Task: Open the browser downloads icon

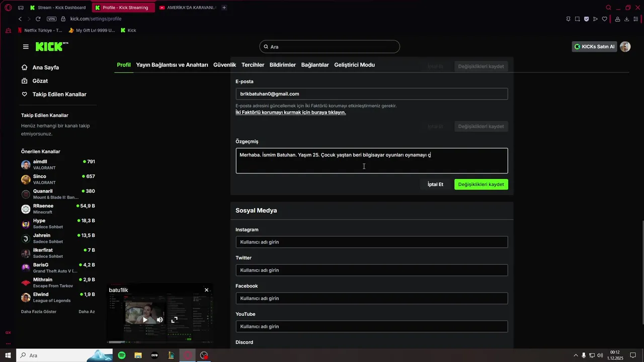Action: [x=627, y=19]
